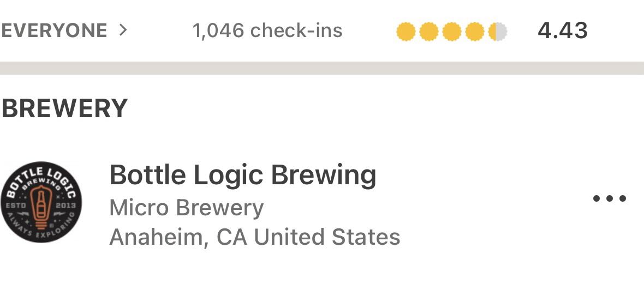Screen dimensions: 644x290
Task: Expand the chevron next to EVERYONE
Action: 123,30
